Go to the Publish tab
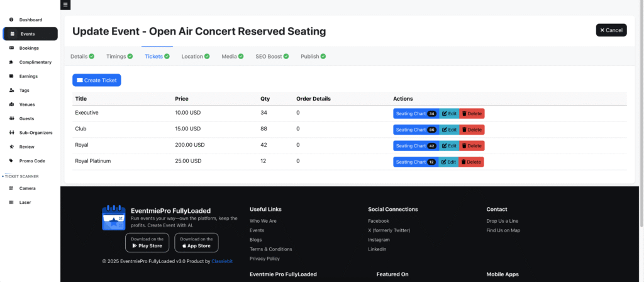 (x=313, y=57)
